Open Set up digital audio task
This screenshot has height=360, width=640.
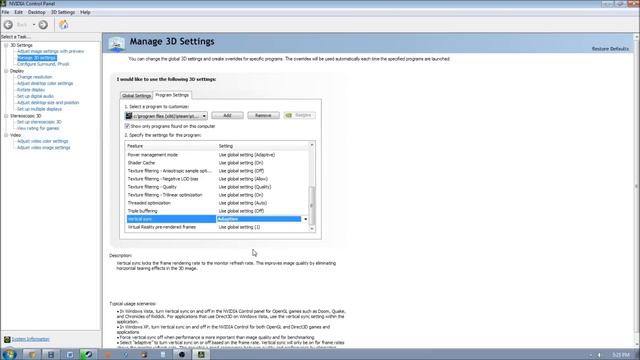[36, 96]
